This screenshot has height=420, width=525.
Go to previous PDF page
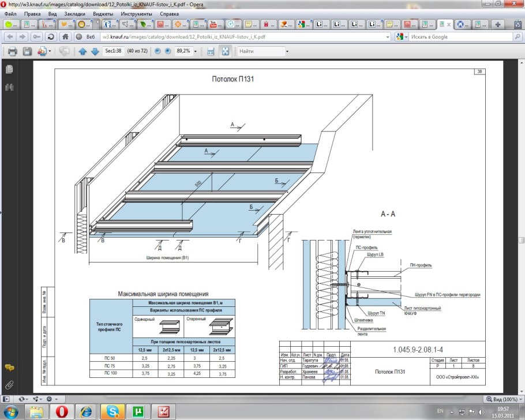click(x=82, y=51)
